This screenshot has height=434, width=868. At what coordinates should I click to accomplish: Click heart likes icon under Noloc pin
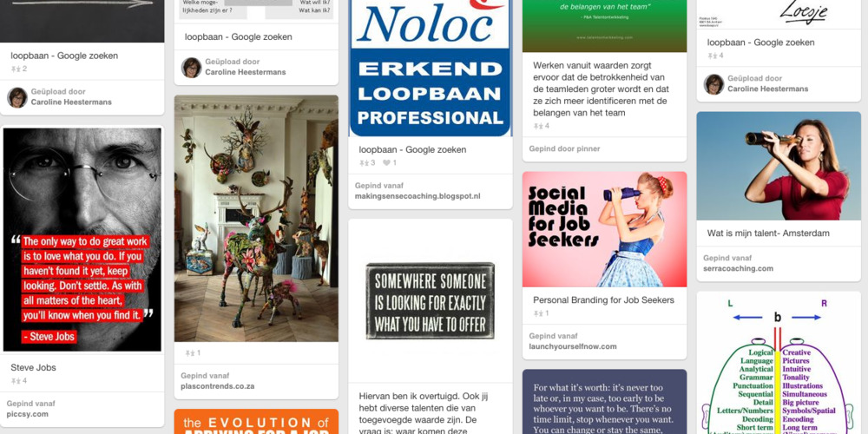coord(386,163)
